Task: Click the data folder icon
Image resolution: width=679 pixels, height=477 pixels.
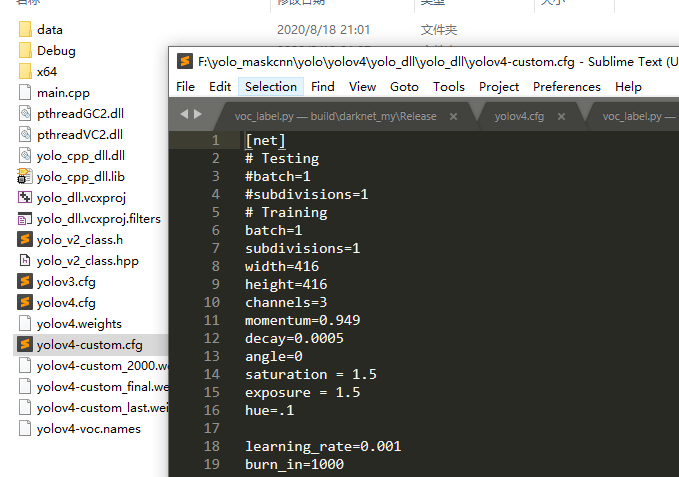Action: (x=25, y=29)
